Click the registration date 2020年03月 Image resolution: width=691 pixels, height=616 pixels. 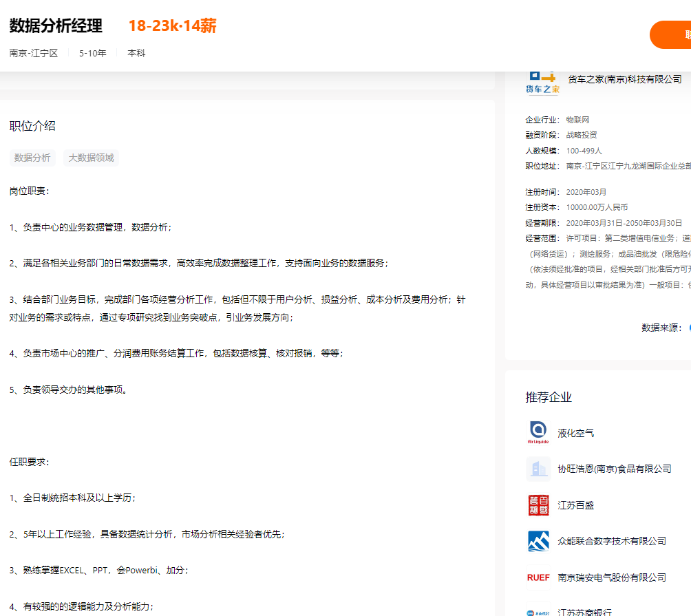coord(586,192)
